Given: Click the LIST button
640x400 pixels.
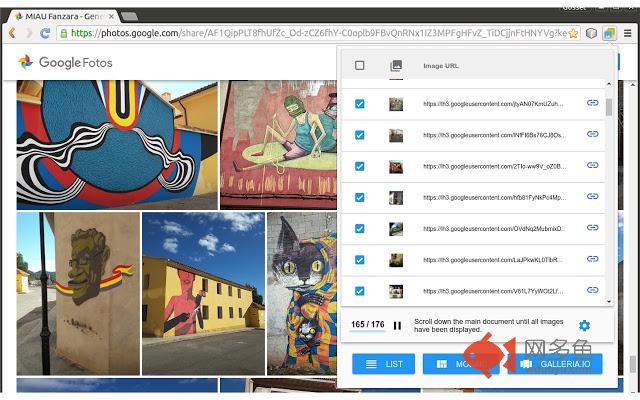Looking at the screenshot, I should [384, 364].
